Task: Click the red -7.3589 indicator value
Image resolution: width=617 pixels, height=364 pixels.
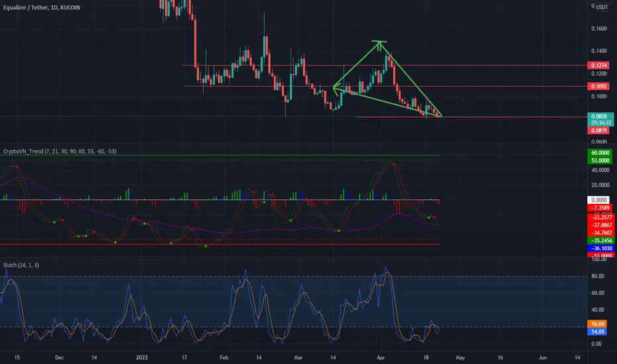Action: tap(600, 208)
